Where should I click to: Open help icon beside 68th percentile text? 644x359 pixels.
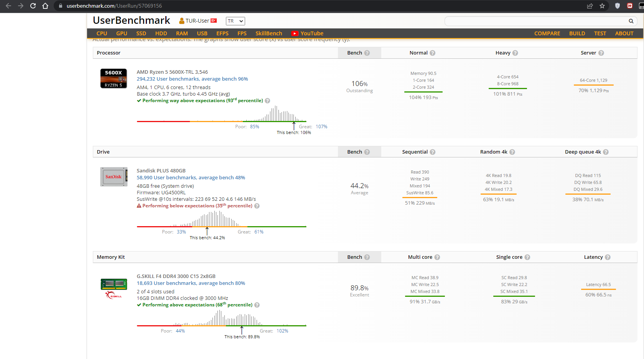pos(257,305)
